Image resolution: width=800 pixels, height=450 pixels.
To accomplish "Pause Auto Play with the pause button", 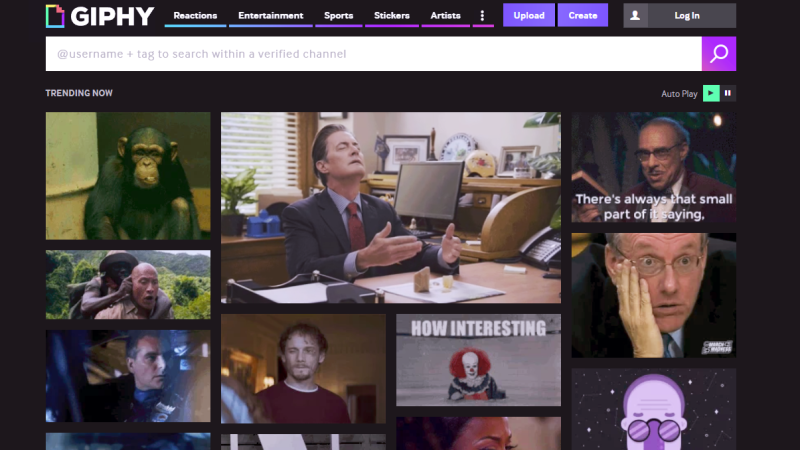I will [x=728, y=93].
